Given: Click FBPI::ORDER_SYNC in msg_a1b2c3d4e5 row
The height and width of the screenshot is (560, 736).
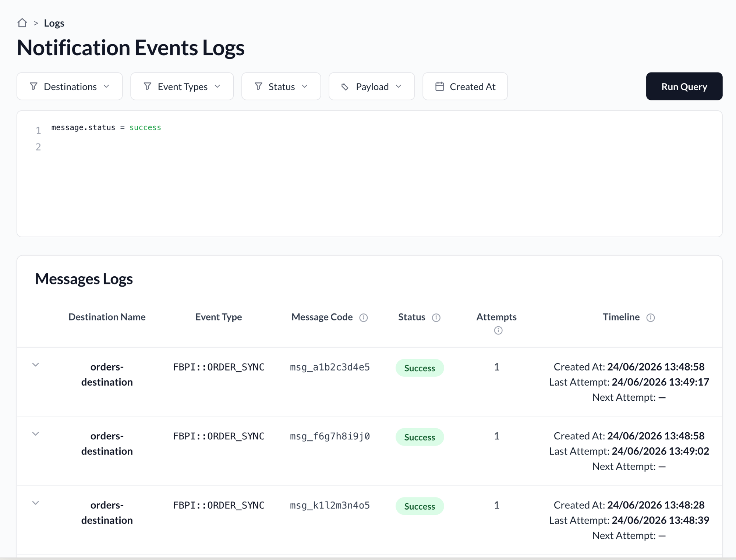Looking at the screenshot, I should tap(219, 367).
